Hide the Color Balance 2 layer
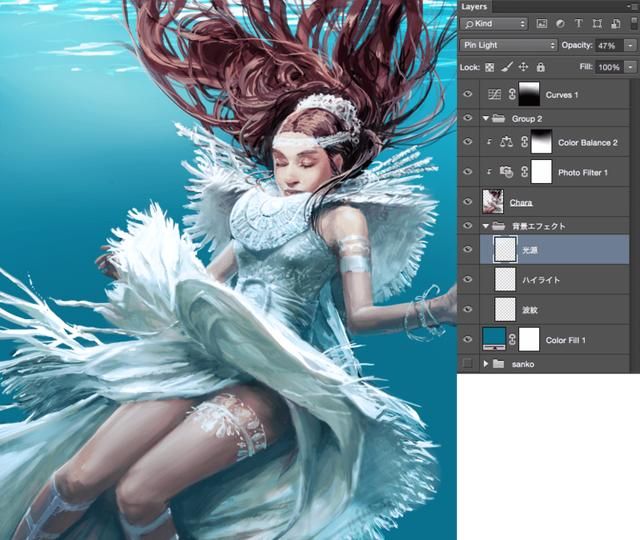640x540 pixels. click(x=468, y=141)
